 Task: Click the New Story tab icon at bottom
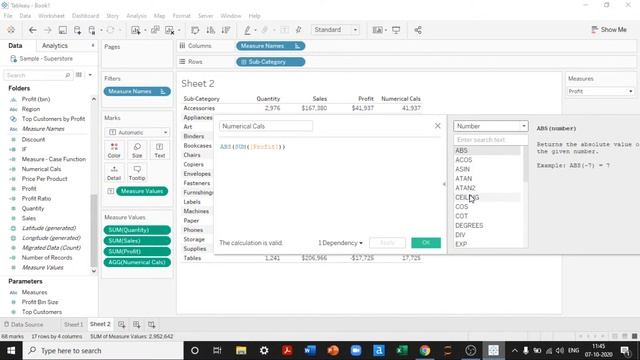(x=151, y=324)
